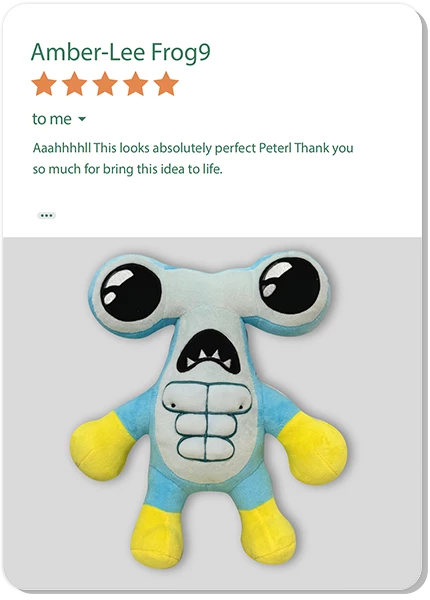Click the plush toy's right black eye
This screenshot has width=430, height=600.
[x=289, y=285]
